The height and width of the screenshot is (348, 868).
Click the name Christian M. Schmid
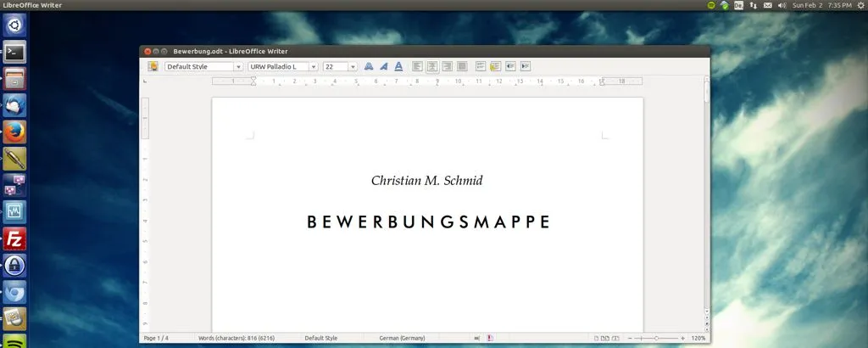coord(427,181)
